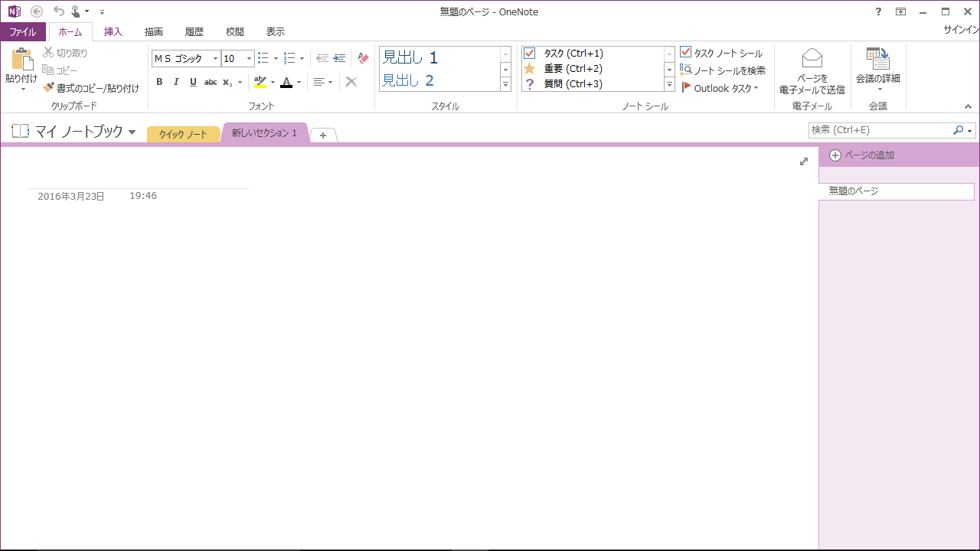Click the paragraph alignment icon

[319, 82]
